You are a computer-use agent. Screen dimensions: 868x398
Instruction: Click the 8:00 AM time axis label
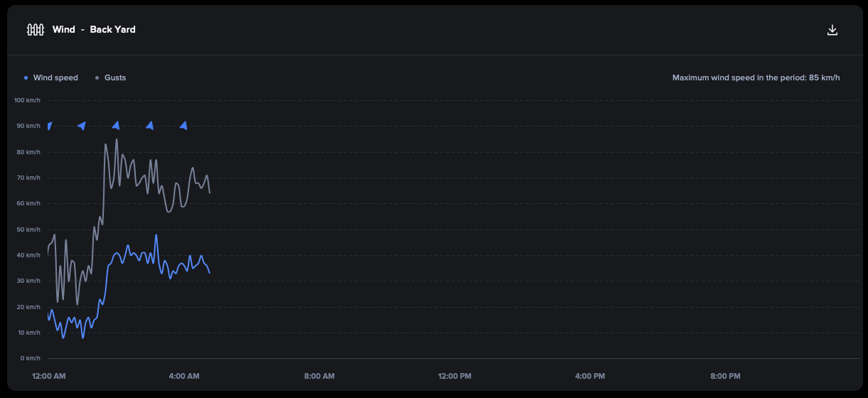[x=319, y=376]
